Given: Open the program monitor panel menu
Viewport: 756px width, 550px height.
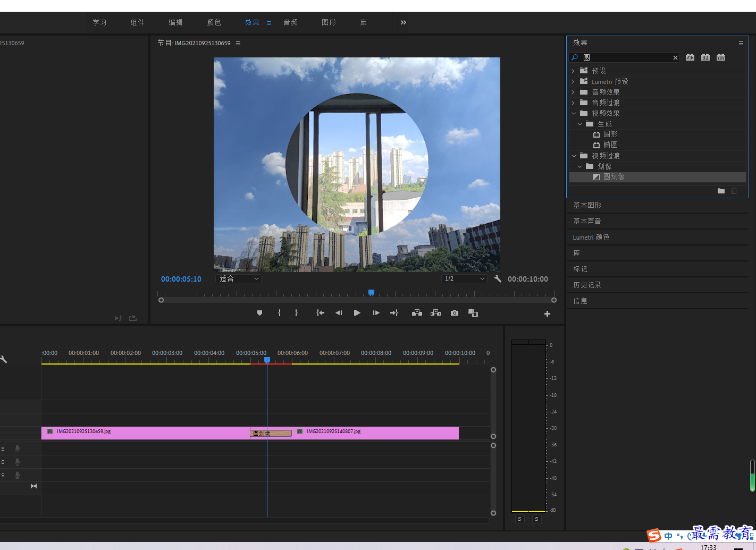Looking at the screenshot, I should pos(238,43).
